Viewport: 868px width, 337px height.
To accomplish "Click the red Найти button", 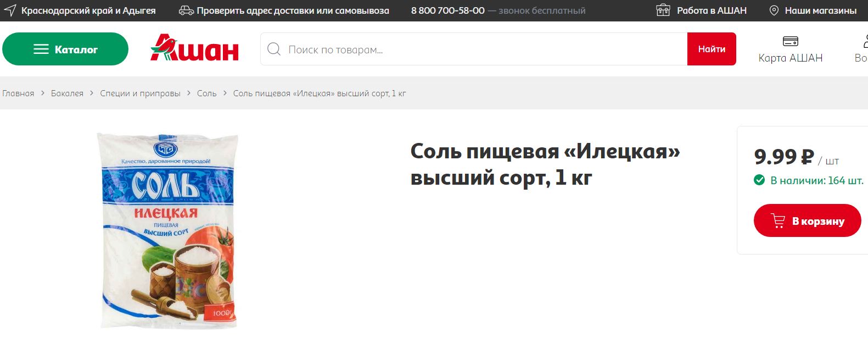I will (x=712, y=49).
